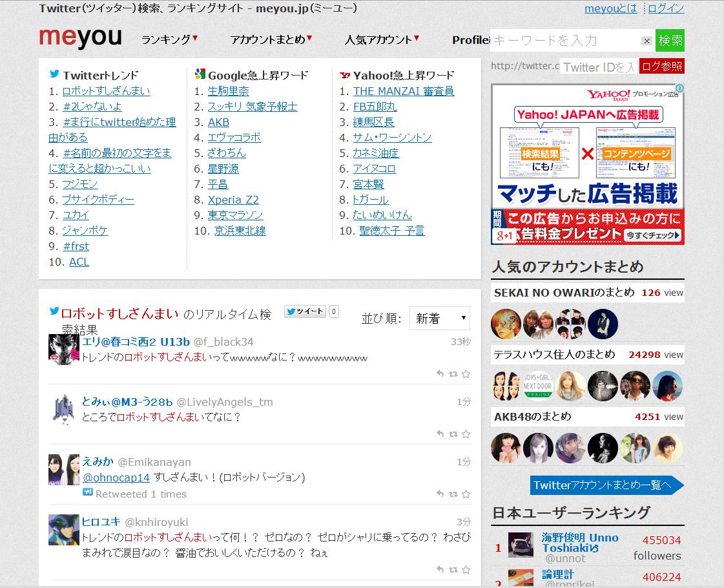Focus the Twitter IDを入力 field
724x588 pixels.
pyautogui.click(x=599, y=67)
